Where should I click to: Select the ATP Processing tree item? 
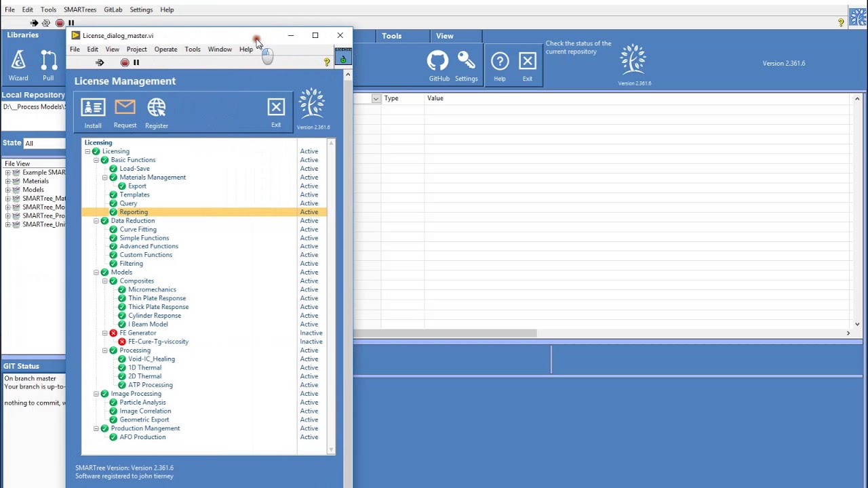click(x=151, y=385)
